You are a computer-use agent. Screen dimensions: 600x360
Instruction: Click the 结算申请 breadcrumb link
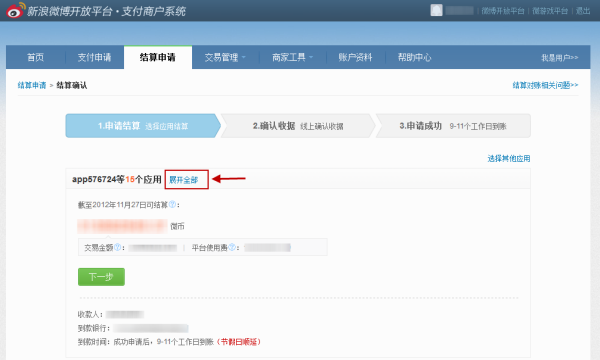(x=32, y=85)
